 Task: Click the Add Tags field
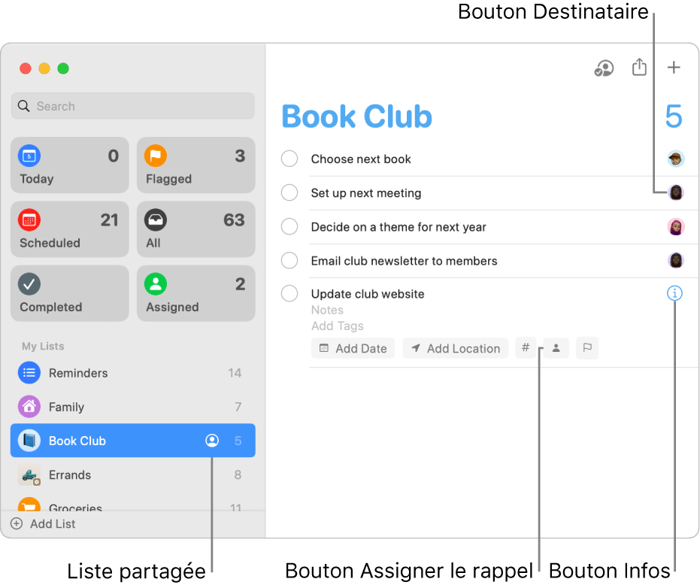(338, 326)
